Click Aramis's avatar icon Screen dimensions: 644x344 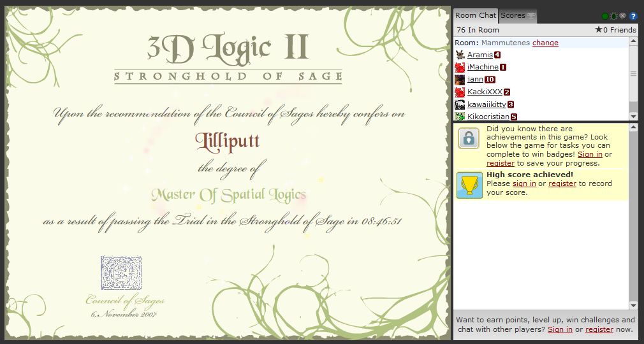tap(460, 55)
